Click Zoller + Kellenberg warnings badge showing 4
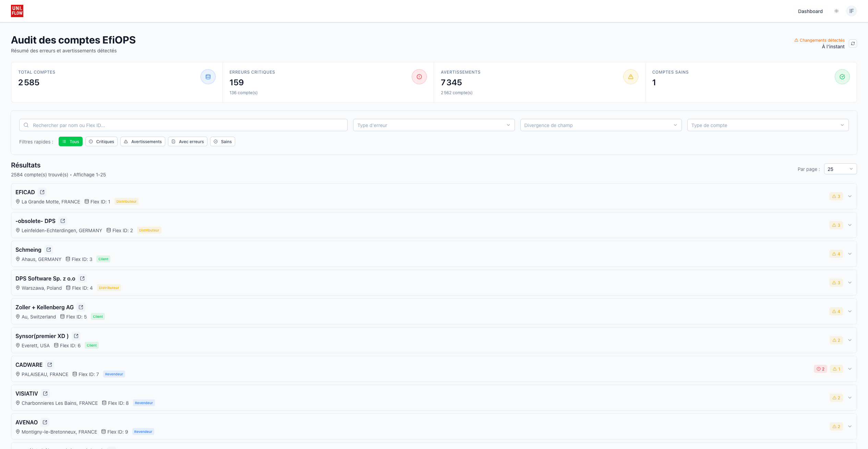Viewport: 868px width, 449px height. pyautogui.click(x=836, y=311)
